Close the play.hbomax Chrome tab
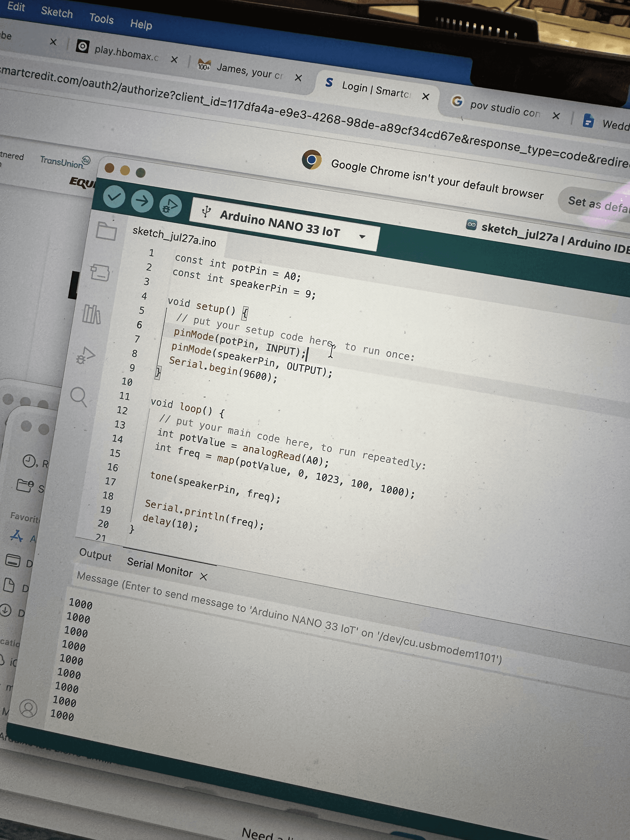This screenshot has height=840, width=630. tap(174, 59)
